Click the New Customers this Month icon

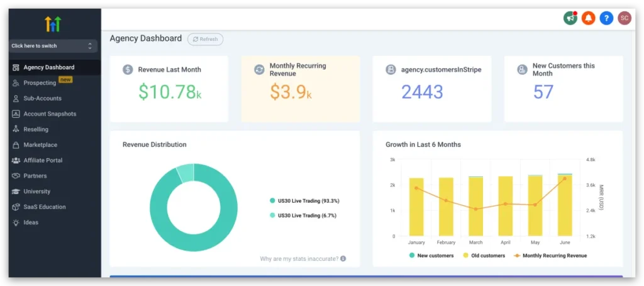522,69
